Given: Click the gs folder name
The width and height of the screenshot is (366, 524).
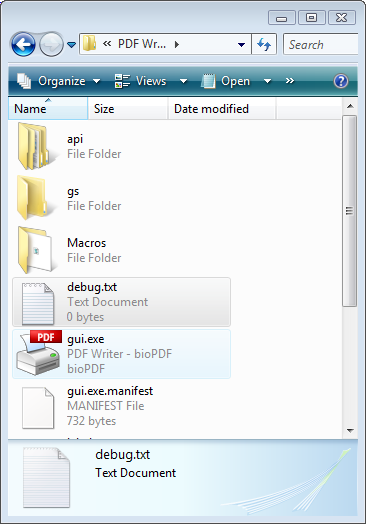Looking at the screenshot, I should coord(73,191).
